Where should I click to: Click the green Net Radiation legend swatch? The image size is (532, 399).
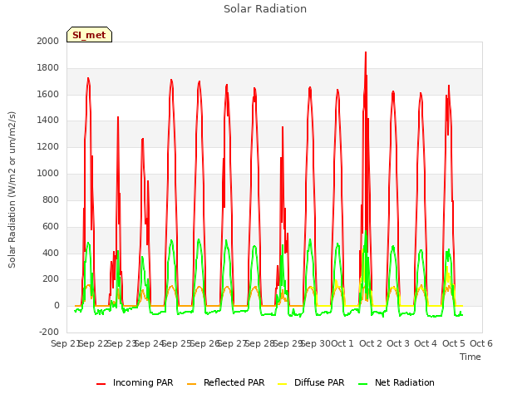point(363,384)
